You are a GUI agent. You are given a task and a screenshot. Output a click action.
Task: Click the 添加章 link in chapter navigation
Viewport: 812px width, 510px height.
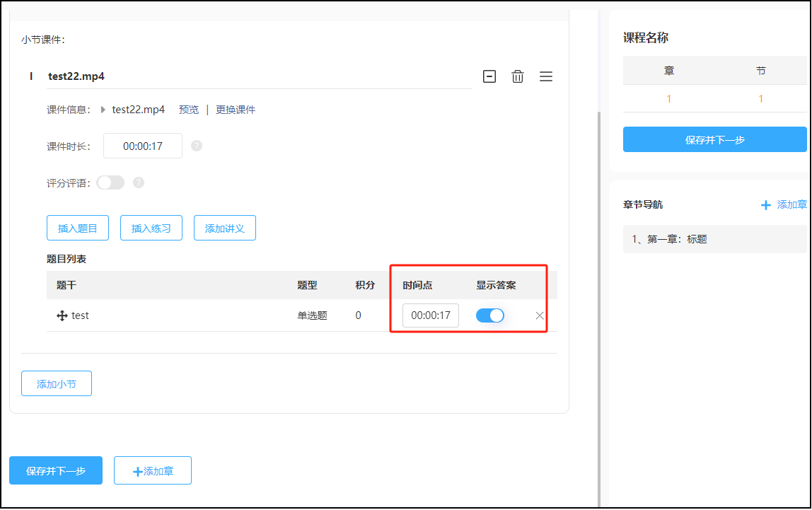click(x=791, y=205)
